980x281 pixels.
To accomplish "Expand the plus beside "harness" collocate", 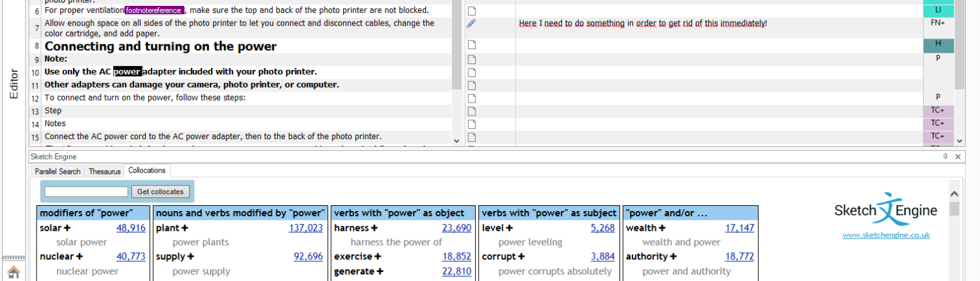I will [x=374, y=228].
